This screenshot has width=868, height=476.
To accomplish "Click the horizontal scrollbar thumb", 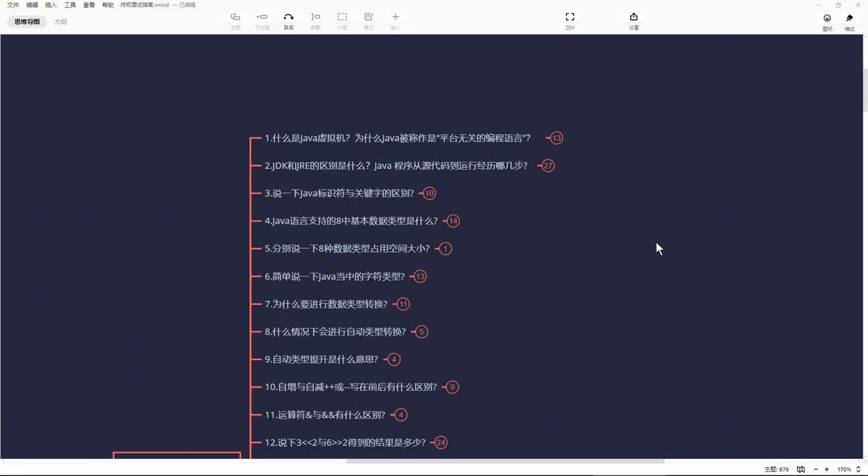I will click(x=505, y=461).
